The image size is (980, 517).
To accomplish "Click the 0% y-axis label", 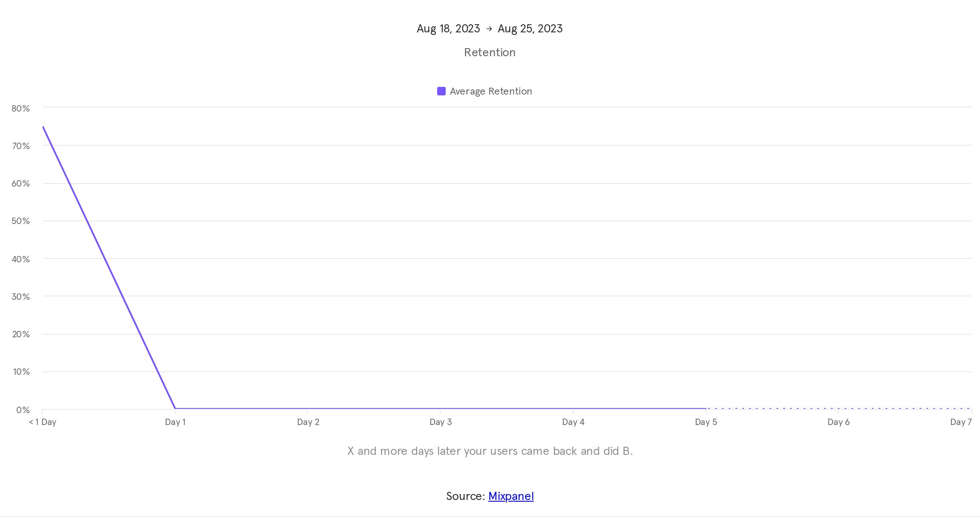I will pos(23,410).
